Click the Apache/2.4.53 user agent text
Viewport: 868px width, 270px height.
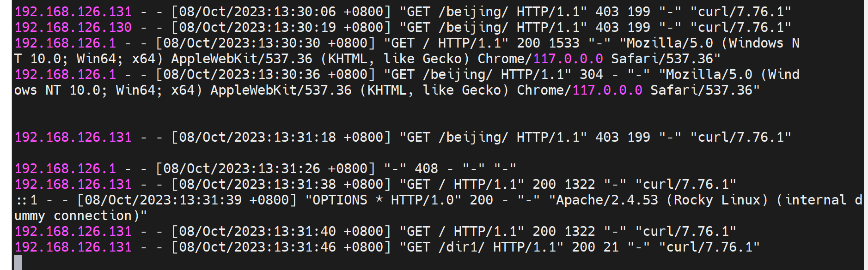(607, 200)
